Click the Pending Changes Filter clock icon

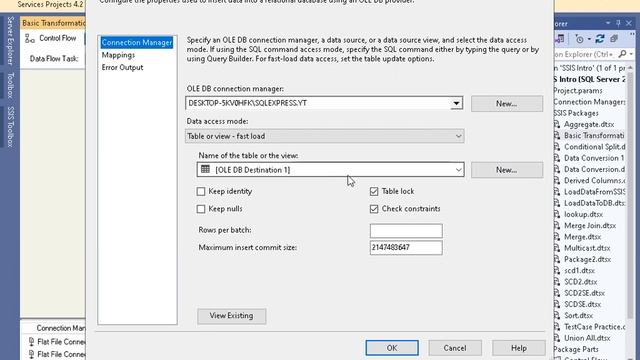tap(579, 39)
